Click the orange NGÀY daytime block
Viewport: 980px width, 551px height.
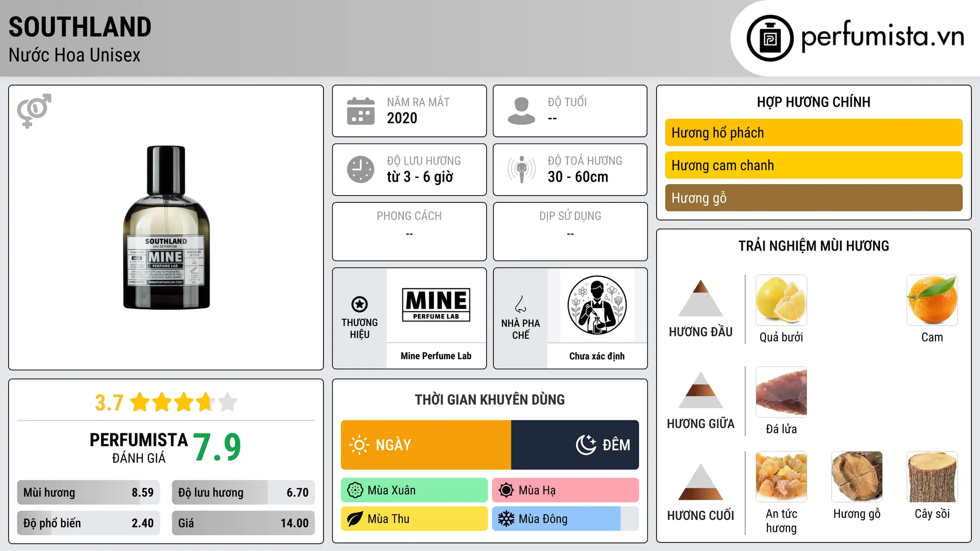pos(426,445)
